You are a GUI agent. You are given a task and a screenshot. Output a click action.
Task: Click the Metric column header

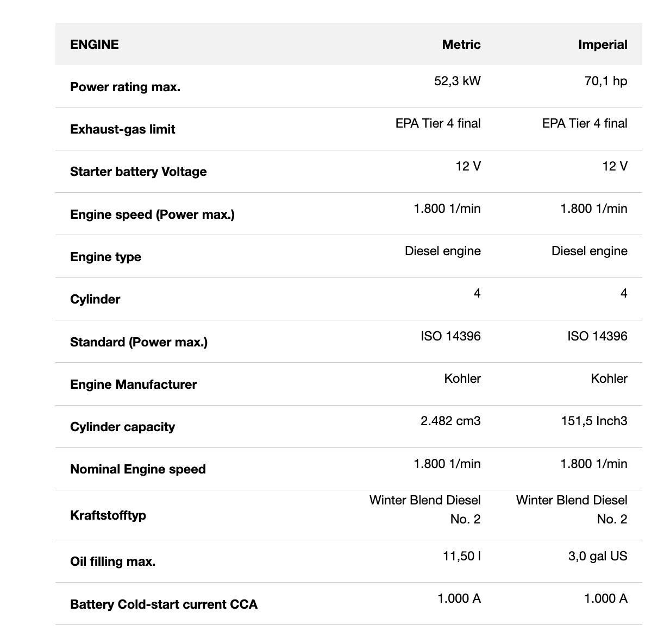tap(461, 45)
